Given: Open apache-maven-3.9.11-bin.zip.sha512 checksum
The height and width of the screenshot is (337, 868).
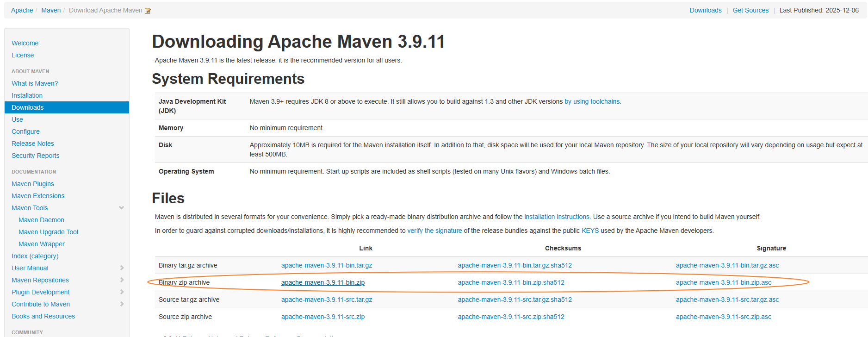Looking at the screenshot, I should pyautogui.click(x=511, y=282).
